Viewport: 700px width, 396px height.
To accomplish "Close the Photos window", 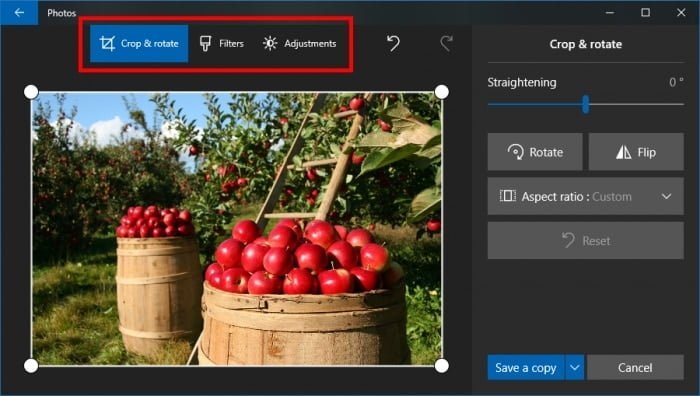I will click(x=681, y=13).
